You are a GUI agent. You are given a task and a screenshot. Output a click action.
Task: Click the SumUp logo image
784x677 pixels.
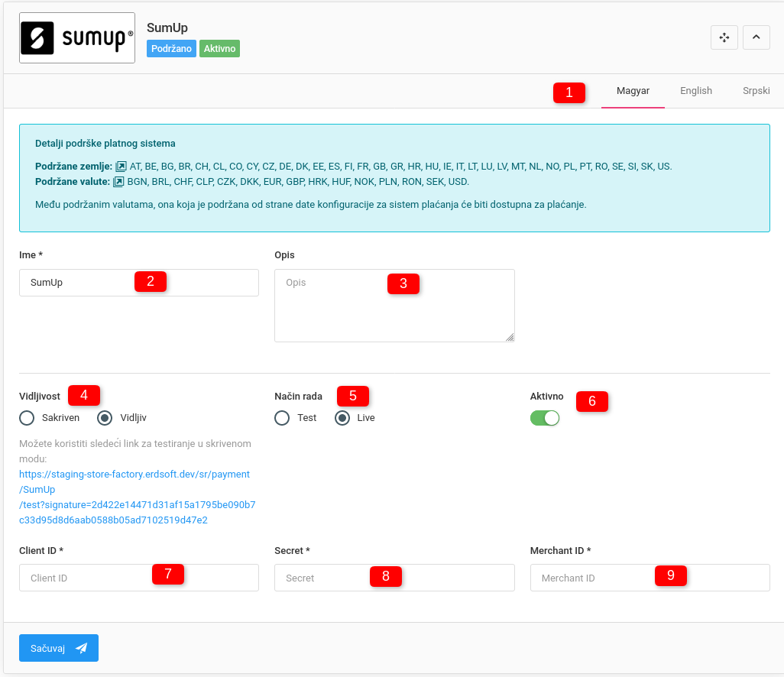77,38
